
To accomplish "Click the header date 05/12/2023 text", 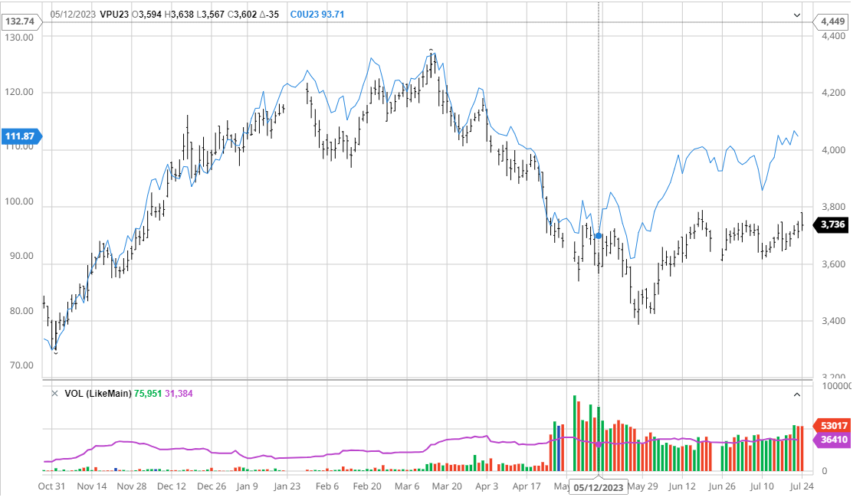I will click(x=73, y=14).
